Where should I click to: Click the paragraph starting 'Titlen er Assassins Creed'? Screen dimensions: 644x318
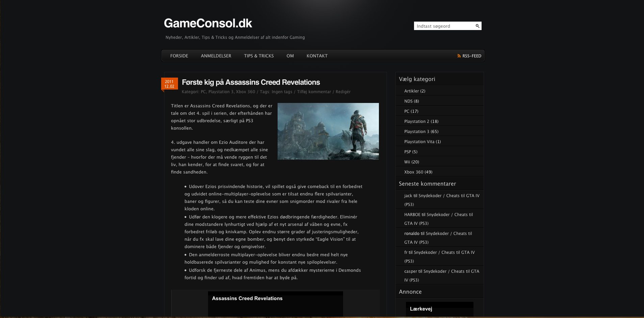pos(222,117)
